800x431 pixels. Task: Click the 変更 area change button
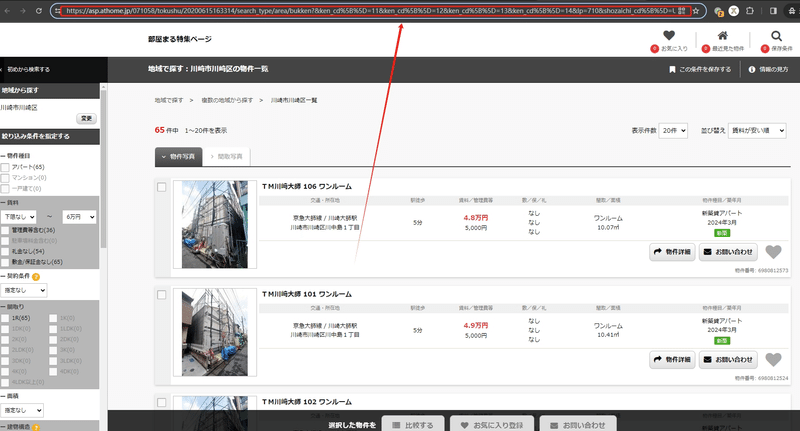(x=87, y=118)
